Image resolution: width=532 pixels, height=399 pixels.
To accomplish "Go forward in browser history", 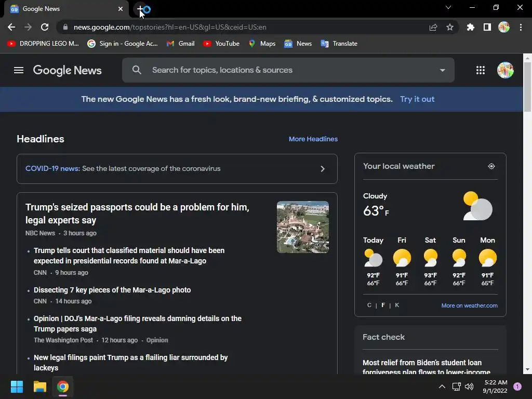I will (28, 27).
